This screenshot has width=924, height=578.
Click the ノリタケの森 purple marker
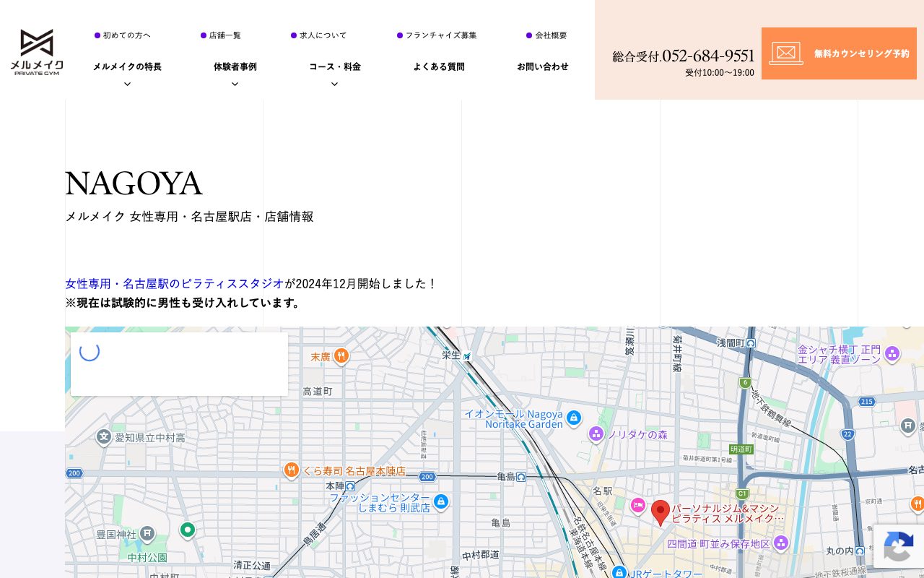[x=596, y=433]
